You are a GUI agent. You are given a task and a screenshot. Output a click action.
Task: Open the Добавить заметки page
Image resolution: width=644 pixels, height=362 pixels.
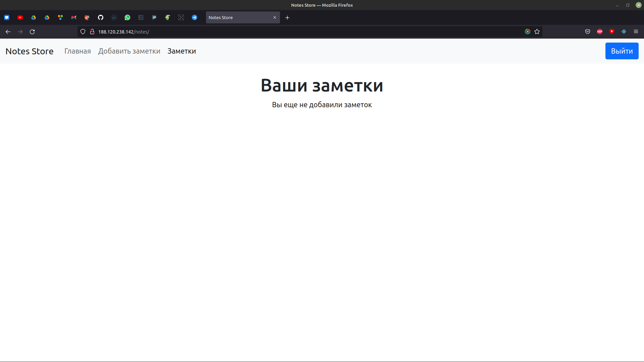(129, 51)
